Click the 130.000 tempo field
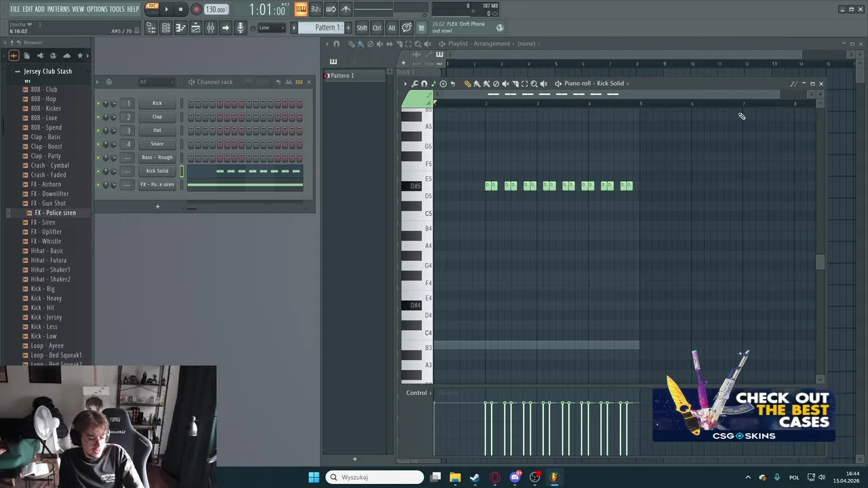The image size is (868, 488). (216, 9)
